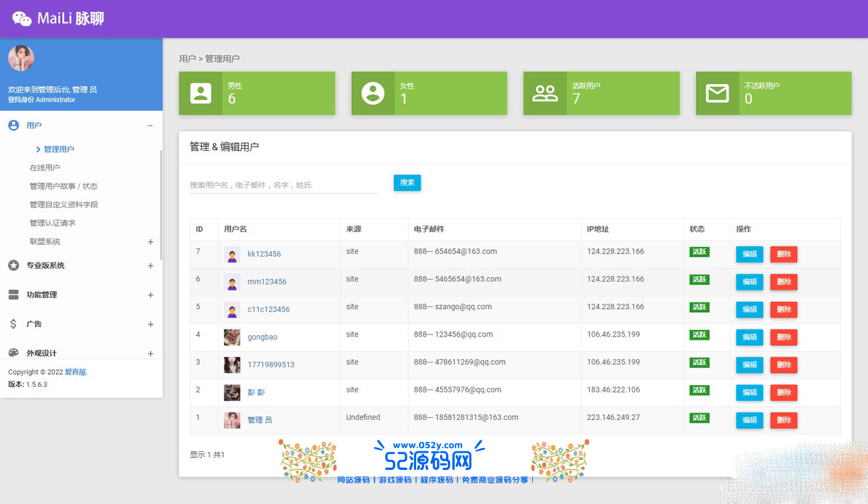
Task: Click the female users card icon
Action: (373, 93)
